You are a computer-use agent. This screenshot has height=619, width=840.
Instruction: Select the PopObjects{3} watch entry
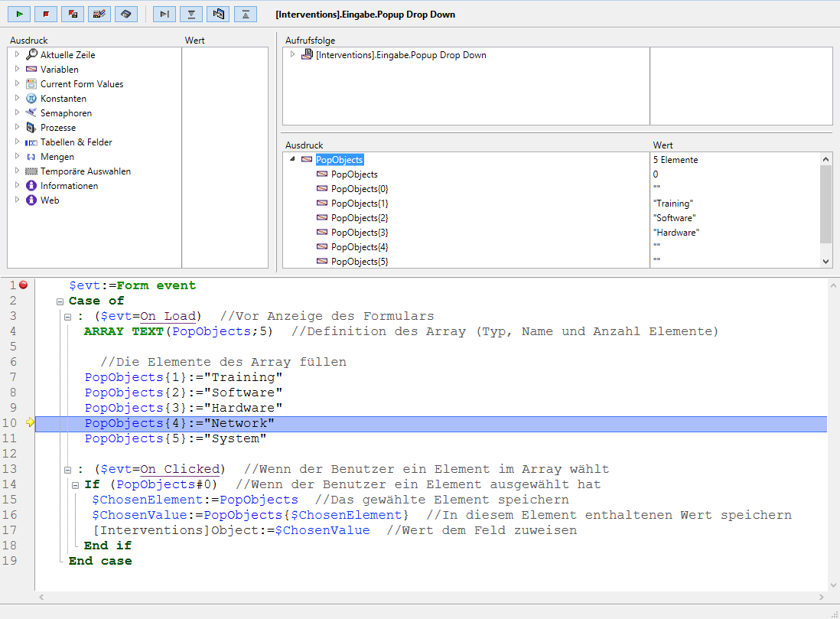pos(360,233)
